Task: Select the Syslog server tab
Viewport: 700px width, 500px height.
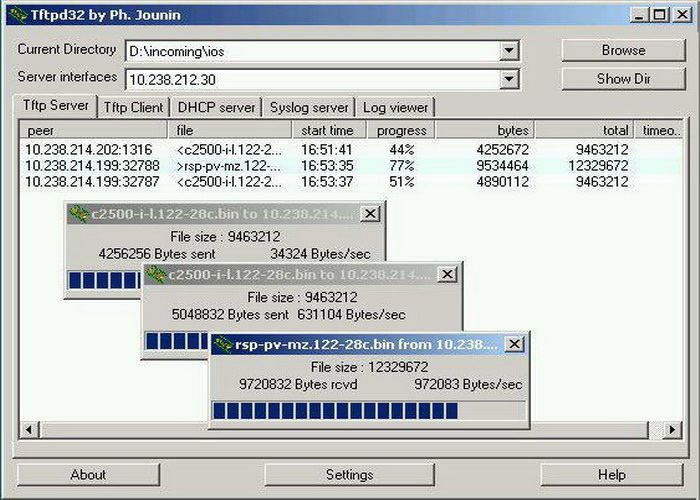Action: click(308, 108)
